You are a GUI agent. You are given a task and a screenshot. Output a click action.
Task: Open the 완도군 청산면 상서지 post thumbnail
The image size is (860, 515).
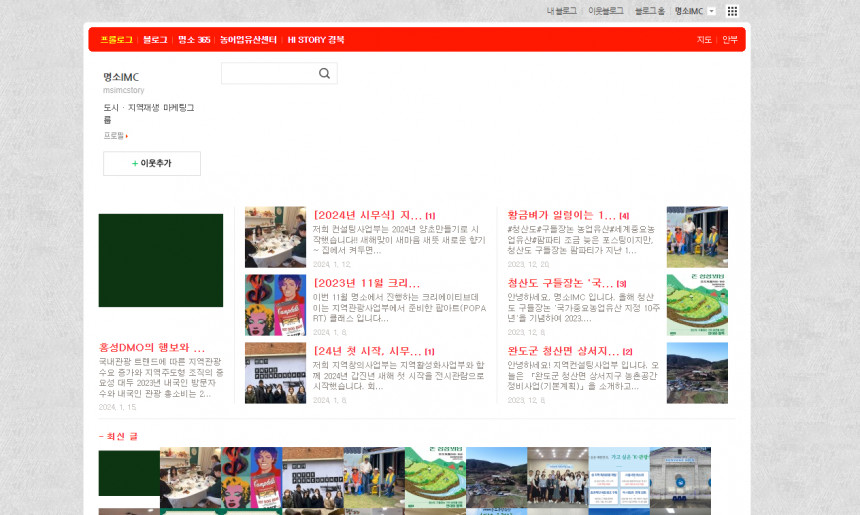(697, 373)
